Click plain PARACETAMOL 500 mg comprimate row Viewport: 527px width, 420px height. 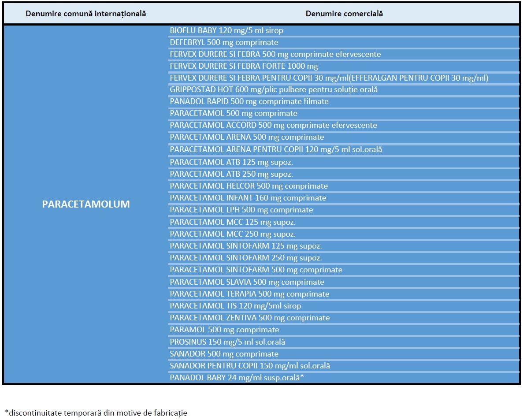(x=344, y=113)
